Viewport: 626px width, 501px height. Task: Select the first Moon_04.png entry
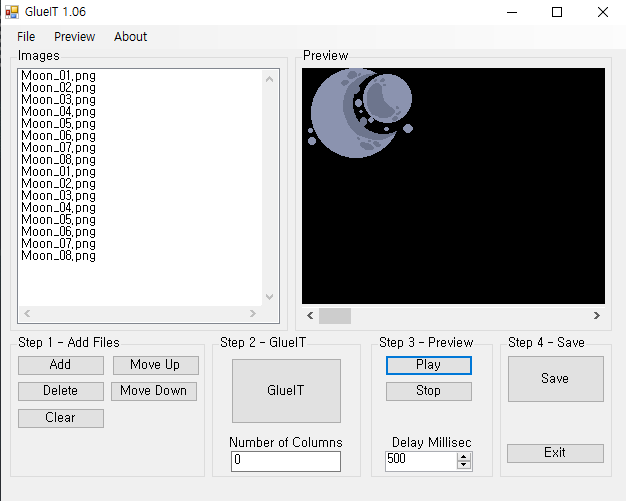click(58, 111)
